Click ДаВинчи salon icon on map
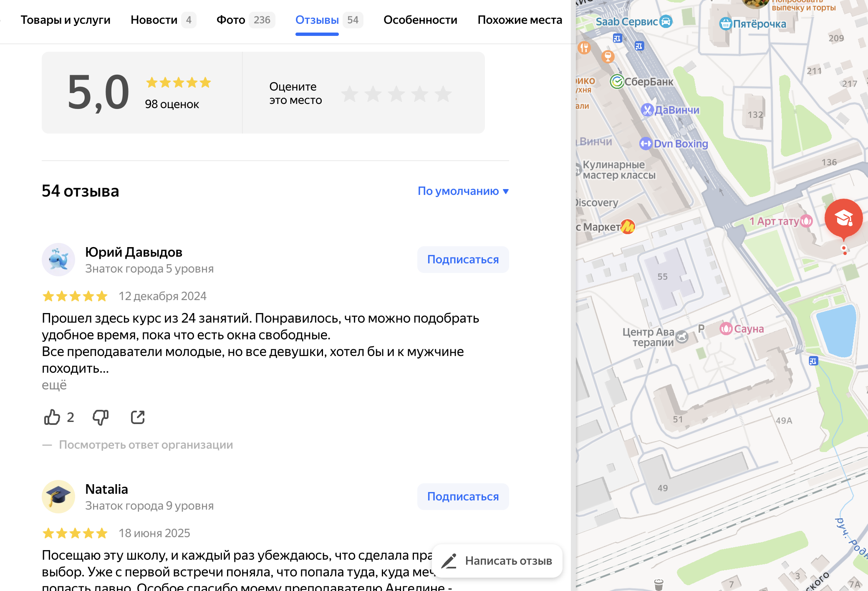868x591 pixels. [647, 110]
